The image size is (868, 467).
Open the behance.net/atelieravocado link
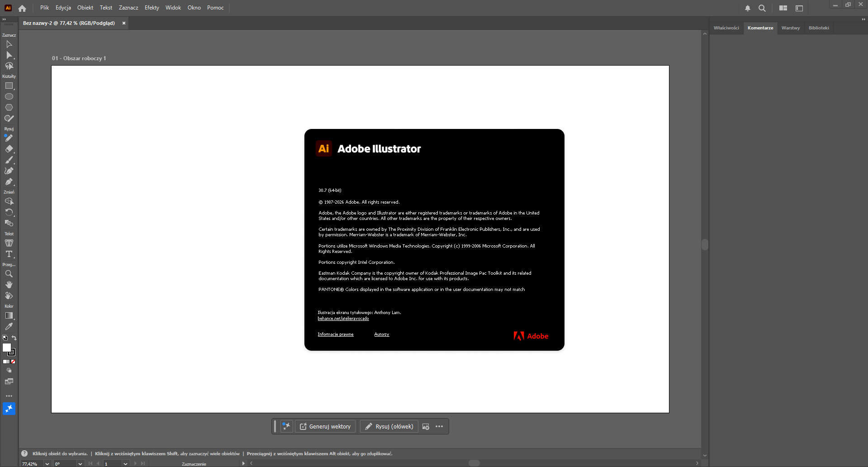[343, 319]
